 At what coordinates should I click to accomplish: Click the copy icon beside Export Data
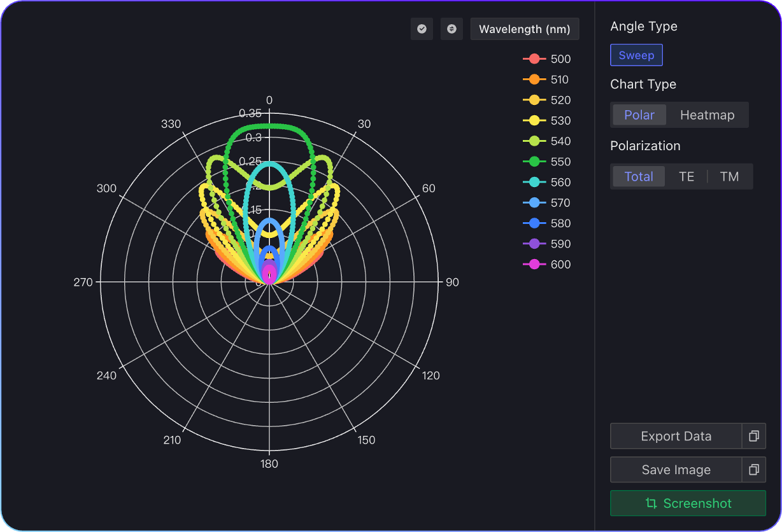754,437
